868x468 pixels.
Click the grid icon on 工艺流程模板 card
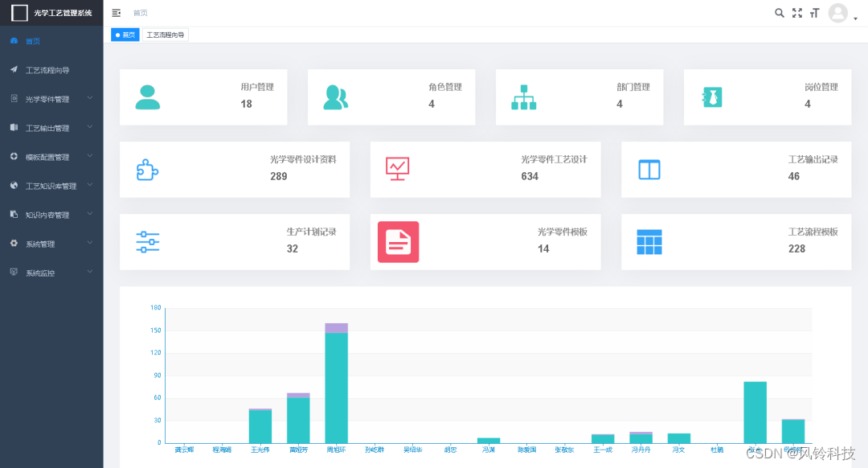649,242
